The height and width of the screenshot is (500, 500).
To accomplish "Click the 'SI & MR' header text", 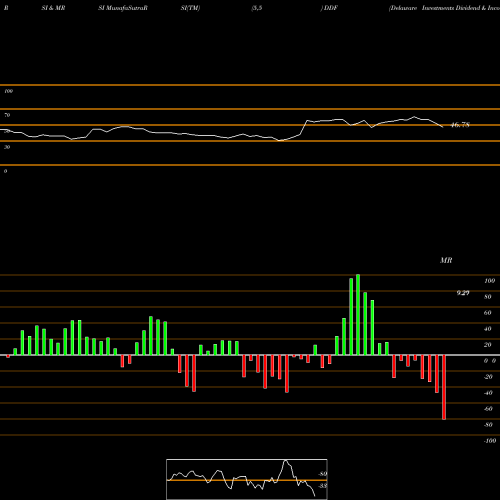I will click(53, 8).
